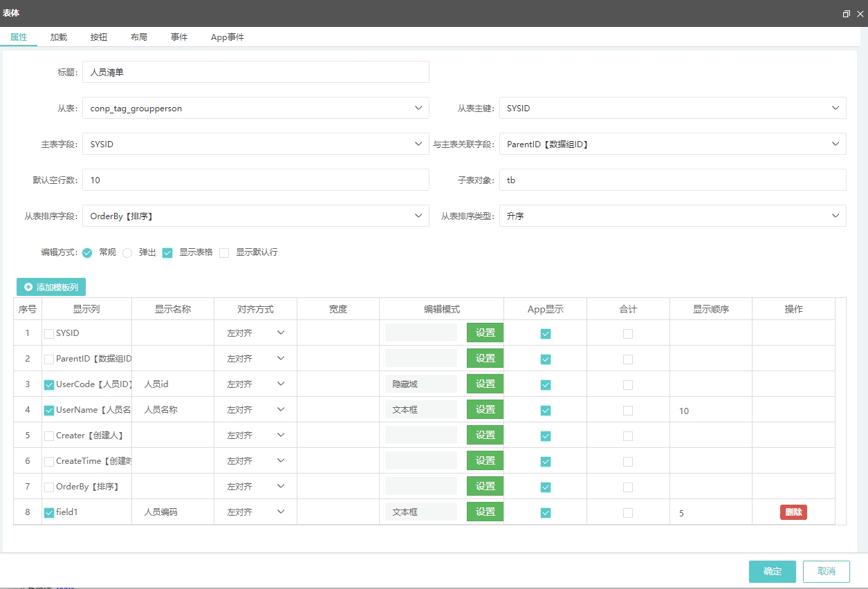Click 设置 button in field1 row
This screenshot has height=589, width=868.
point(485,512)
